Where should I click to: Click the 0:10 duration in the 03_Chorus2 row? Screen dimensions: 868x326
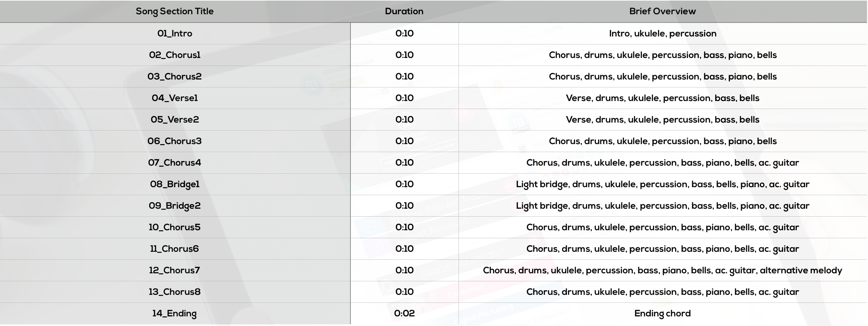tap(404, 77)
